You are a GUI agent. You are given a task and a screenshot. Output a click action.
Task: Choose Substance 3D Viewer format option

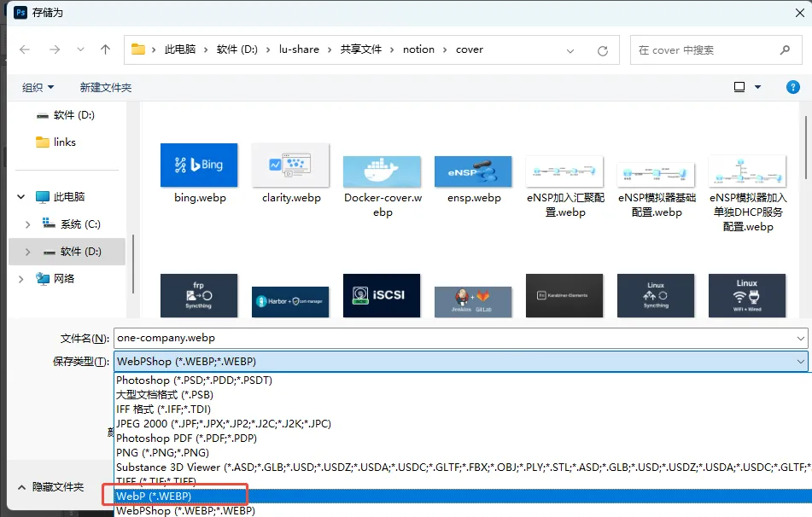coord(463,468)
